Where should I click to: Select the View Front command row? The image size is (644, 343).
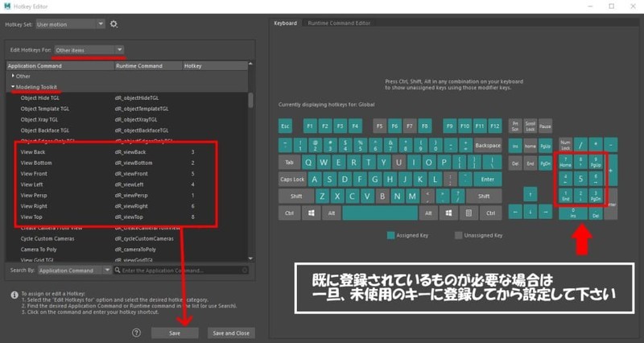pyautogui.click(x=127, y=174)
